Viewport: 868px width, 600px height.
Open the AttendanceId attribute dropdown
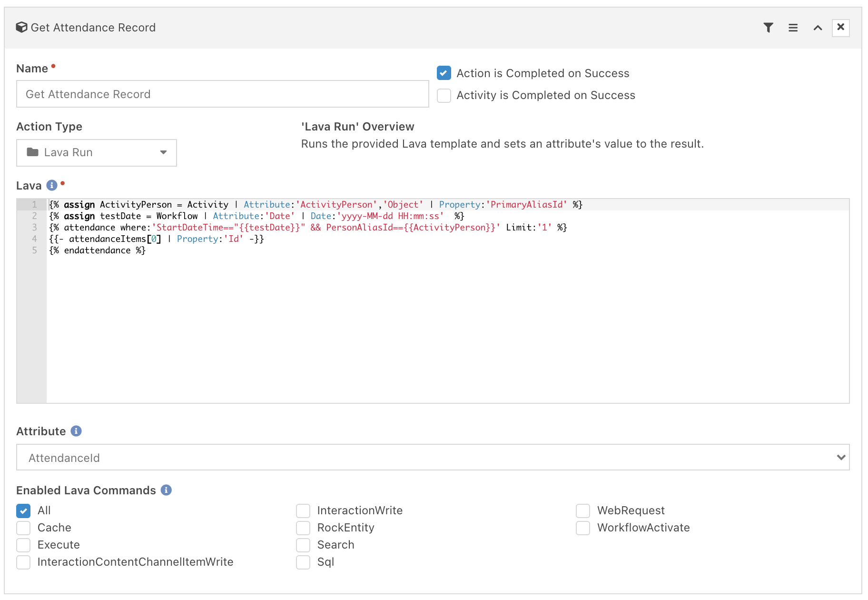pos(433,458)
